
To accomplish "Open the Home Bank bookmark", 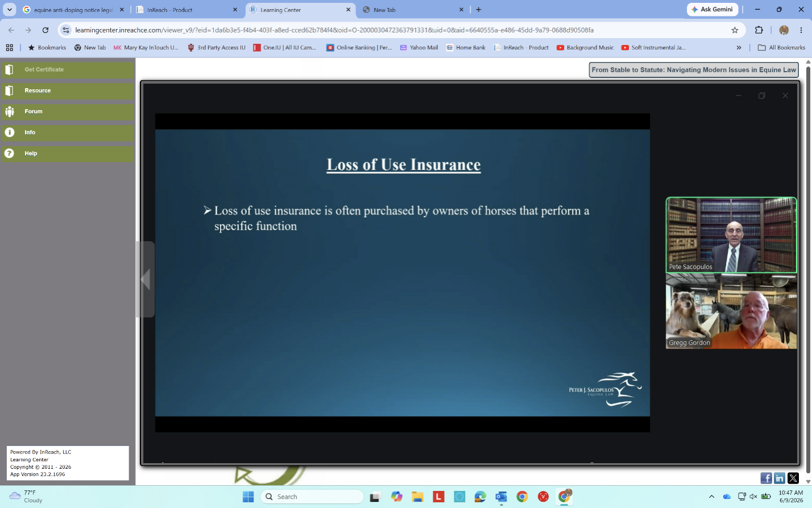I will [466, 48].
